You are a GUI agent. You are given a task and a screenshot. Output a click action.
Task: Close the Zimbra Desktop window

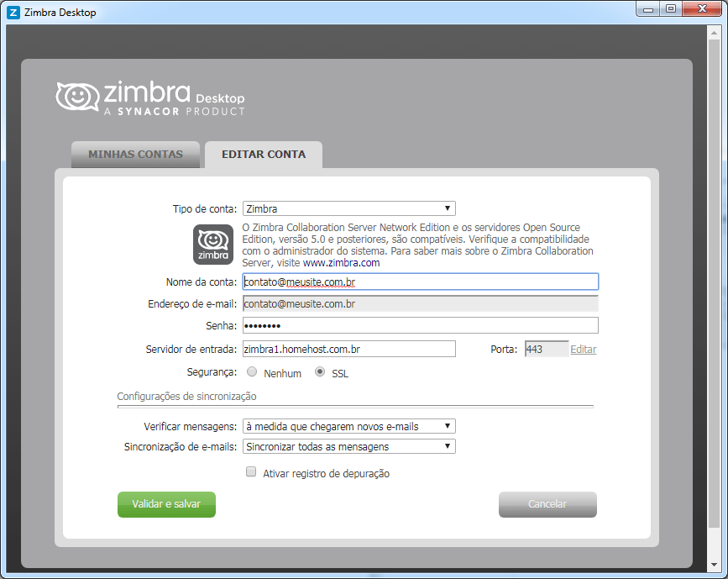pyautogui.click(x=703, y=9)
